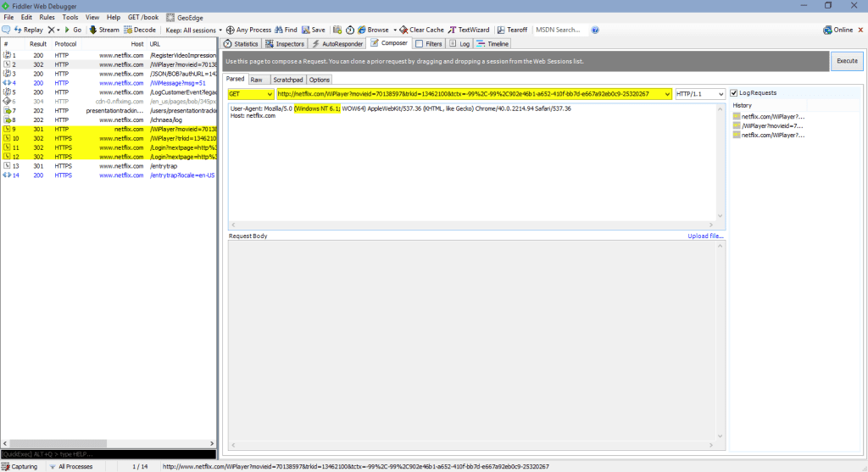This screenshot has width=868, height=472.
Task: Toggle Capturing in the status bar
Action: tap(20, 466)
